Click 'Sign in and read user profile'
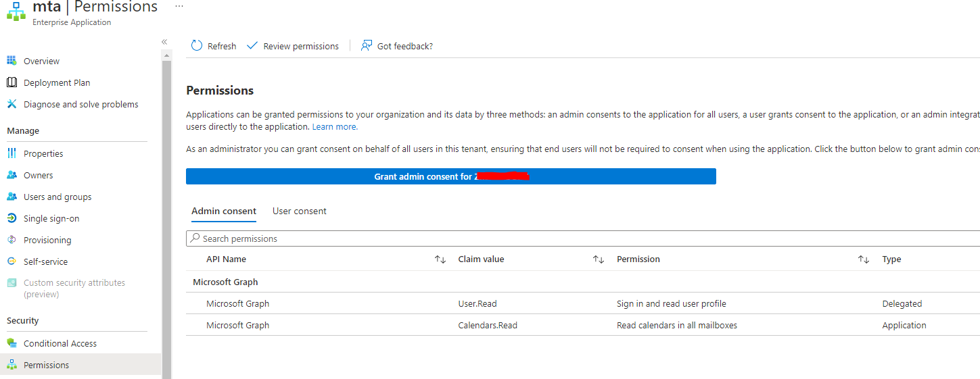980x379 pixels. coord(671,303)
